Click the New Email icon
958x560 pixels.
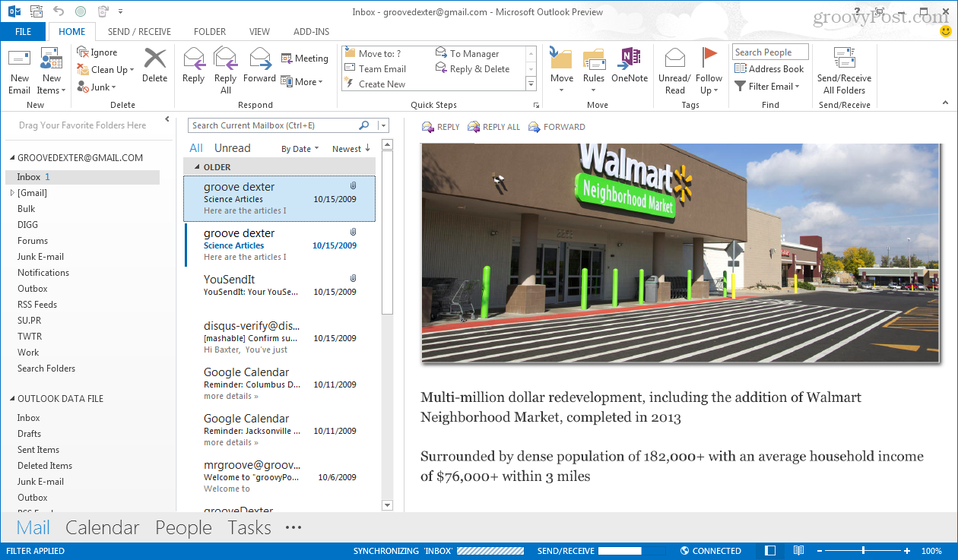pyautogui.click(x=20, y=61)
